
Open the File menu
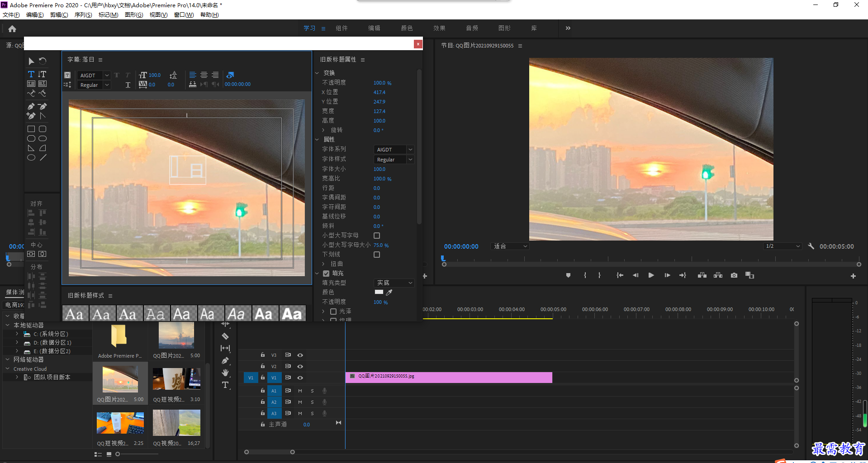pyautogui.click(x=11, y=15)
